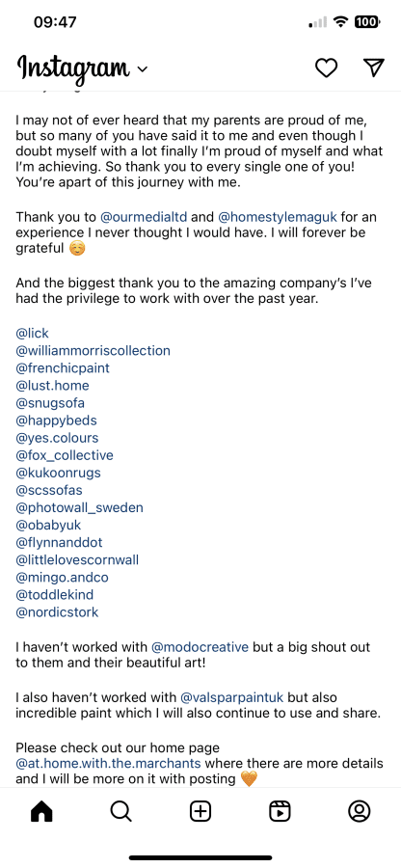This screenshot has width=401, height=868.
Task: Open direct messages paper plane icon
Action: point(374,68)
